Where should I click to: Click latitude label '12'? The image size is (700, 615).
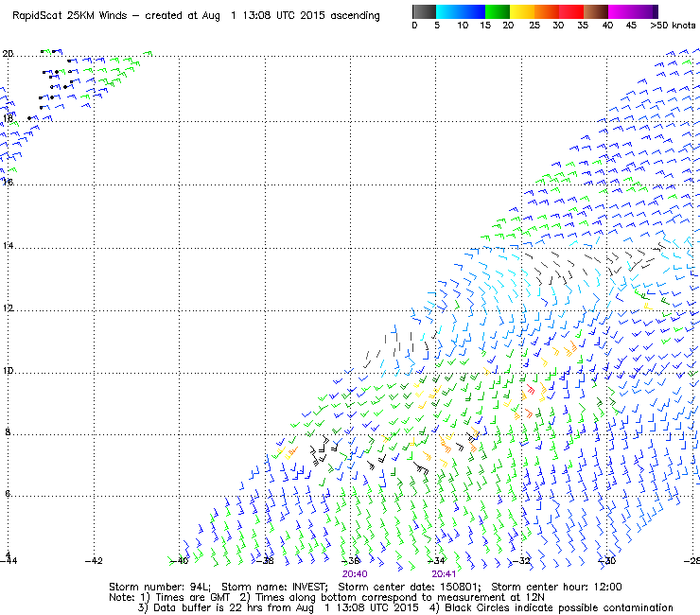pyautogui.click(x=8, y=308)
